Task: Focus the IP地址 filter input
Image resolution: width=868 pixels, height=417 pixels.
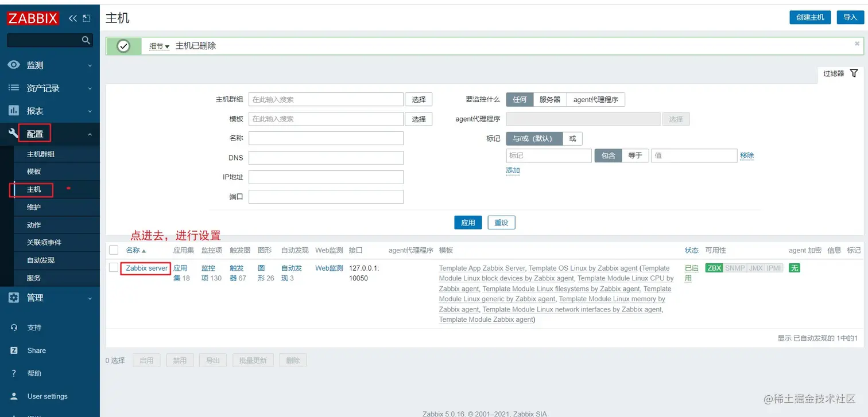Action: point(326,177)
